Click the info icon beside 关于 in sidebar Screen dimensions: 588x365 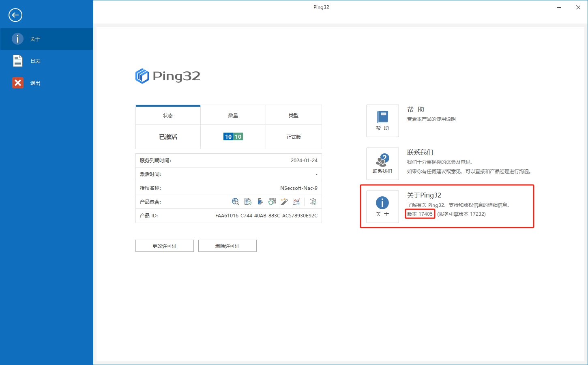tap(17, 39)
